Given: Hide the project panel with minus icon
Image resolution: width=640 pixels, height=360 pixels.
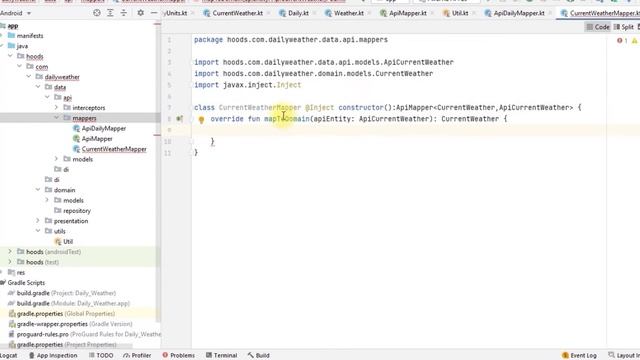Looking at the screenshot, I should coord(154,13).
